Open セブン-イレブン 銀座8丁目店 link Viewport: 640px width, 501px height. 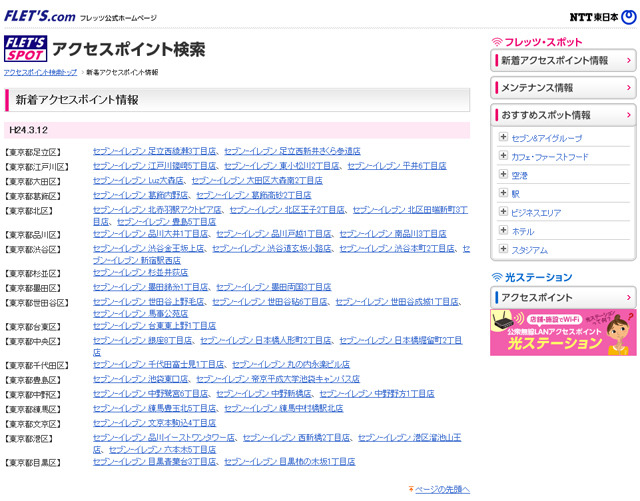point(142,341)
